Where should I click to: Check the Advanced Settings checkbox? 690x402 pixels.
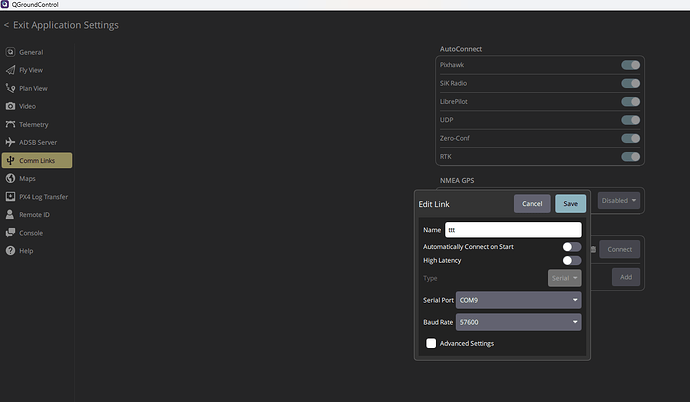coord(431,343)
